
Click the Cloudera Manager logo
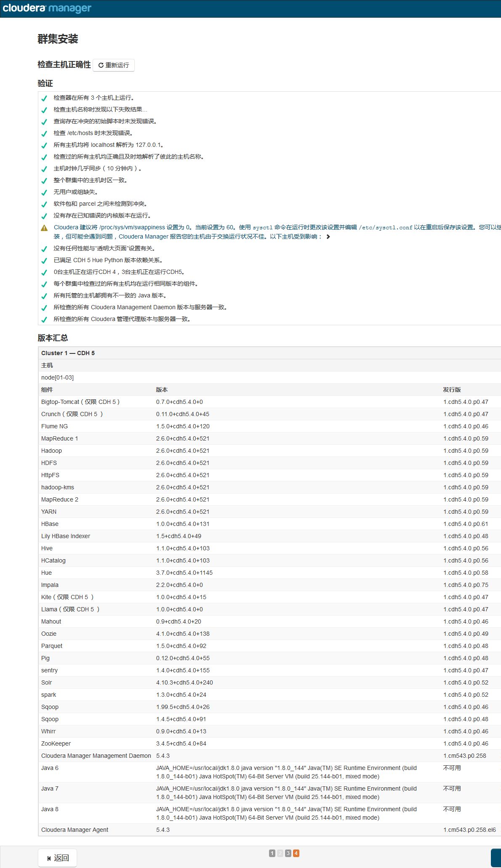47,8
